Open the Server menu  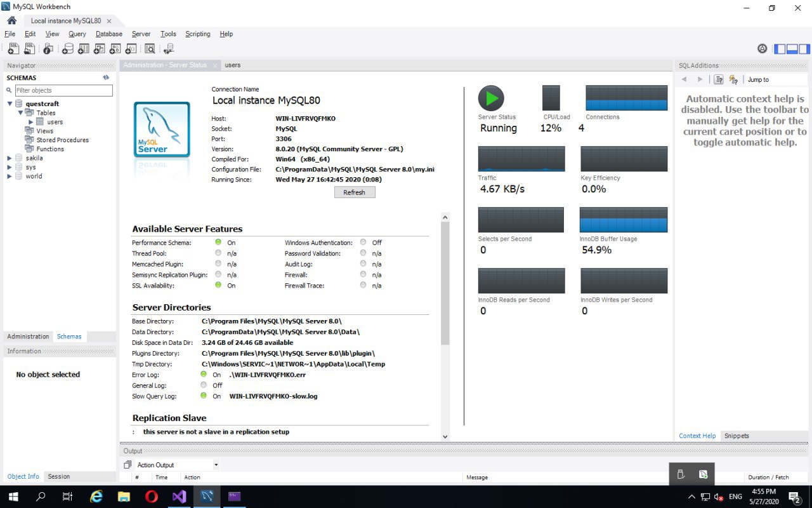(x=141, y=34)
